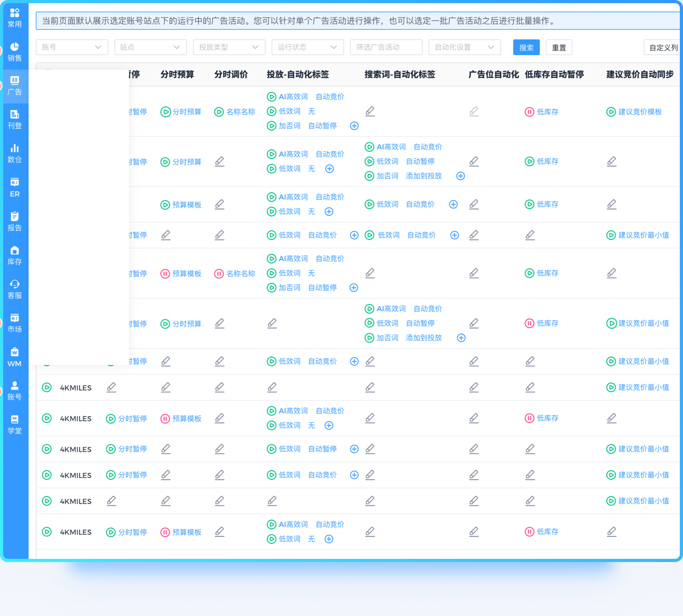The width and height of the screenshot is (683, 616).
Task: Expand the 站点 dropdown
Action: tap(150, 47)
